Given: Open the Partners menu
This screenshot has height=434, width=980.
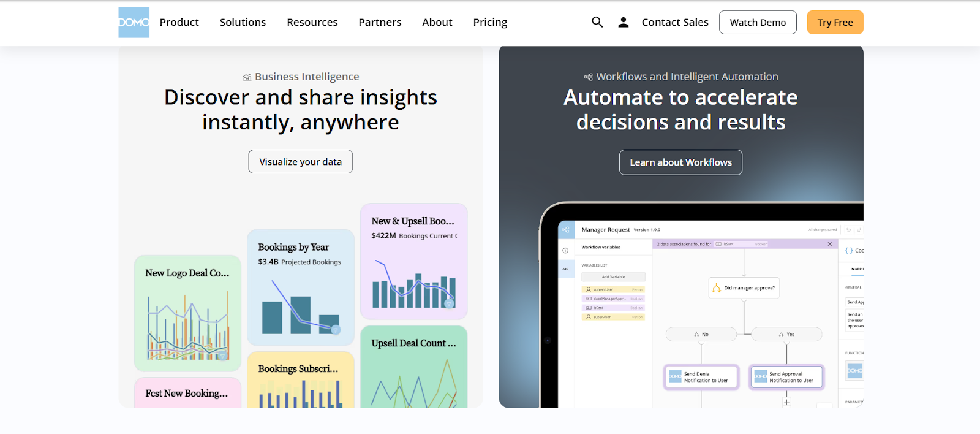Looking at the screenshot, I should coord(380,22).
